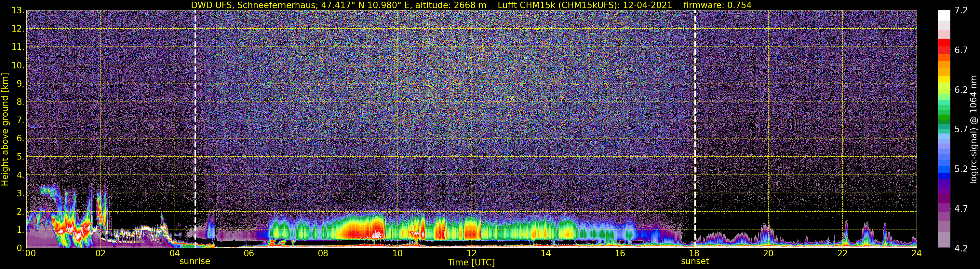Viewport: 980px width, 269px height.
Task: Click the height axis tick '4.'
Action: click(20, 175)
